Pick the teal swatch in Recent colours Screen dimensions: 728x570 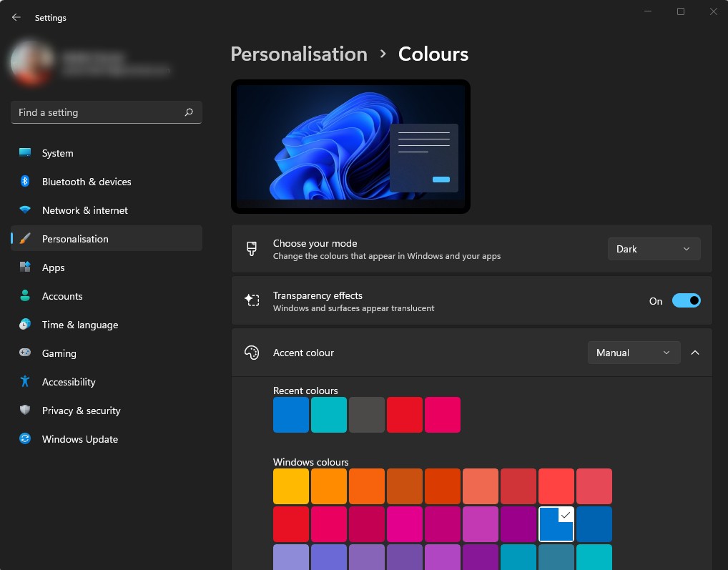point(329,415)
